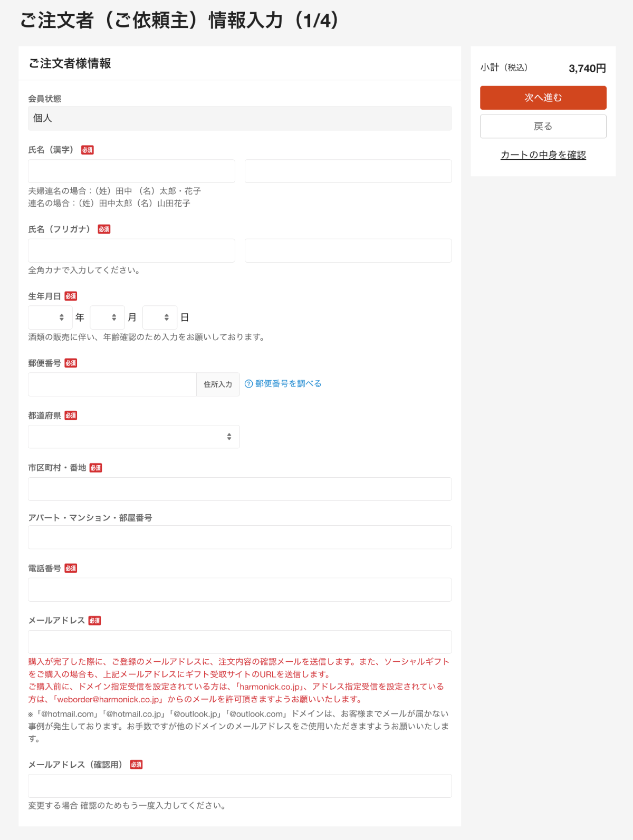Image resolution: width=633 pixels, height=840 pixels.
Task: Click the 市区町村・番地 address field
Action: click(x=239, y=489)
